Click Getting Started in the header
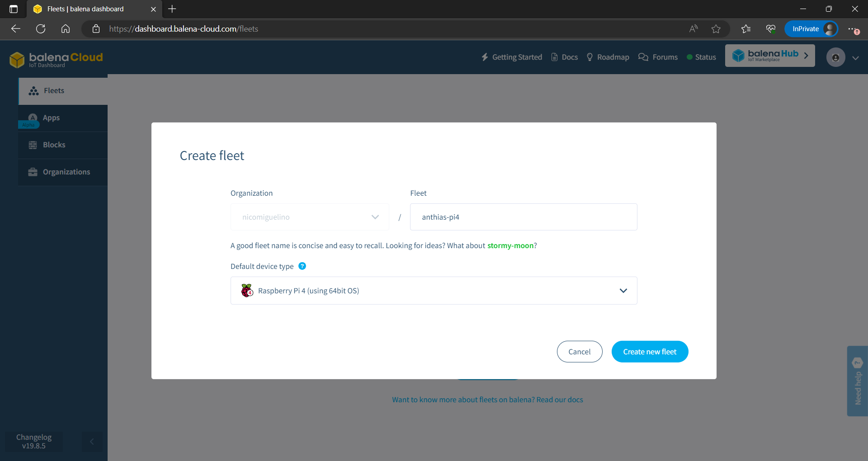Image resolution: width=868 pixels, height=461 pixels. pyautogui.click(x=511, y=57)
